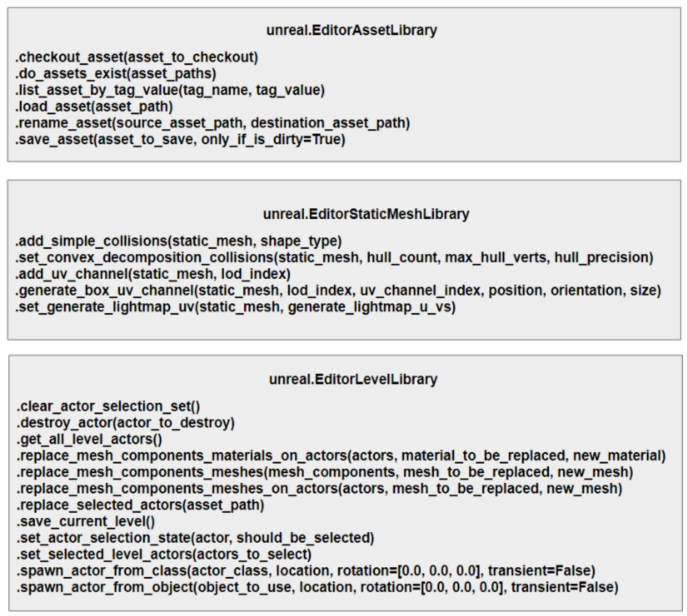687x616 pixels.
Task: Click the .checkout_asset method line
Action: [x=137, y=57]
